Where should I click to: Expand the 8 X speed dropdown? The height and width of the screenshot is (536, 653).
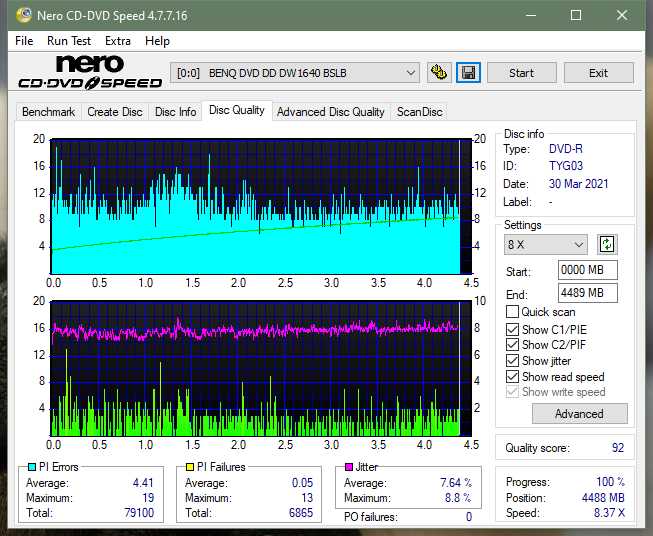click(x=546, y=244)
